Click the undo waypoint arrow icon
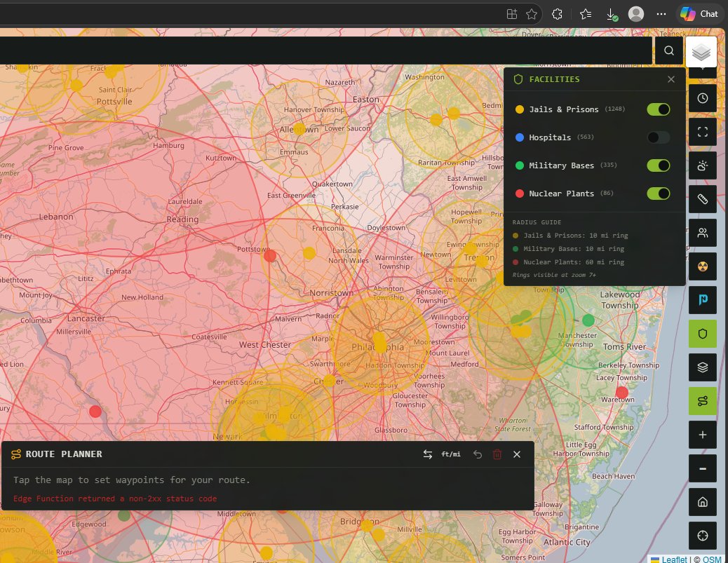Screen dimensions: 728x563 [478, 454]
